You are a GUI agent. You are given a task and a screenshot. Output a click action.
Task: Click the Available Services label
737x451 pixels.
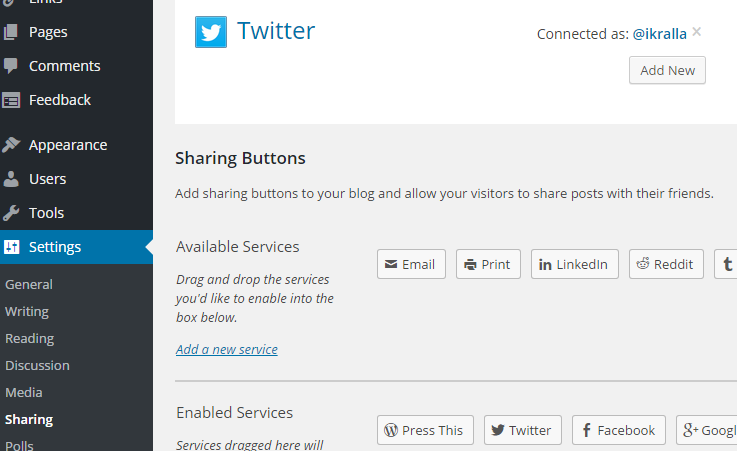coord(237,247)
